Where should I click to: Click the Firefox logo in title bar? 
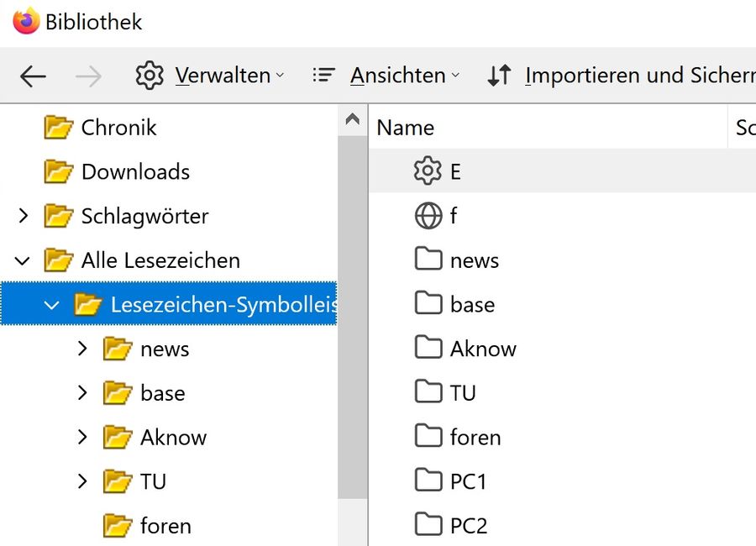click(26, 21)
